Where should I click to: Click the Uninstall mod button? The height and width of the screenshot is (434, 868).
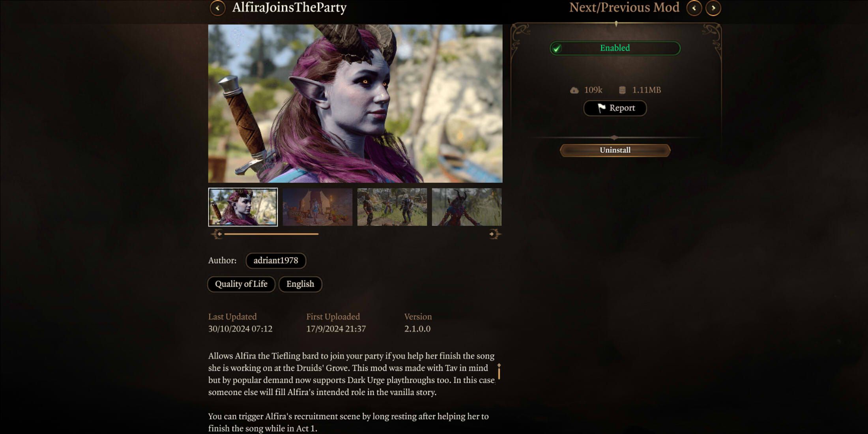[x=615, y=150]
